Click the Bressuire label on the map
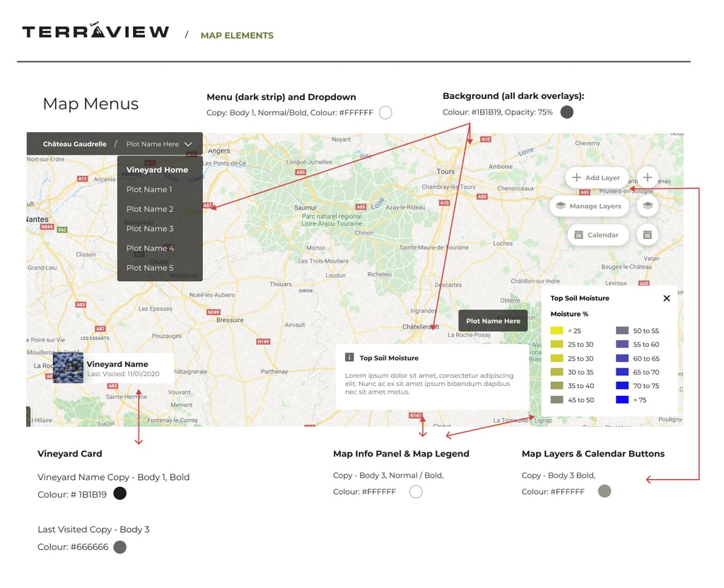 click(x=230, y=320)
